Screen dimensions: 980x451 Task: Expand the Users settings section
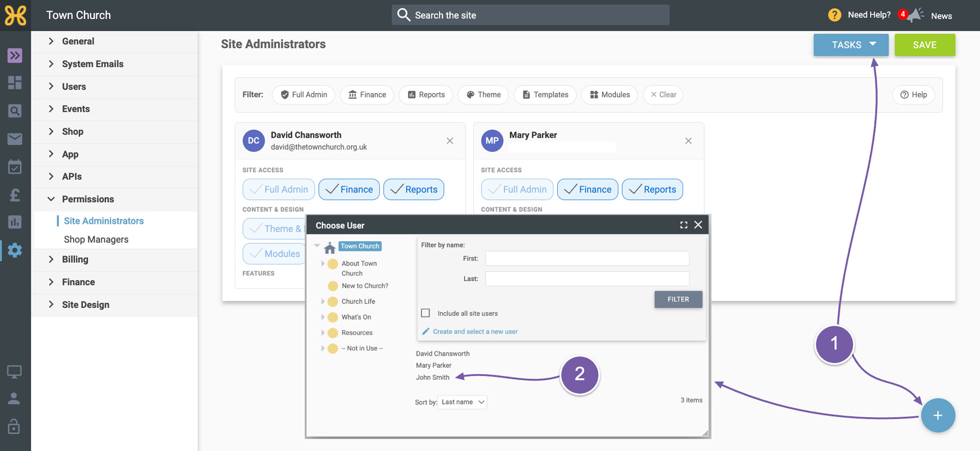pyautogui.click(x=115, y=87)
